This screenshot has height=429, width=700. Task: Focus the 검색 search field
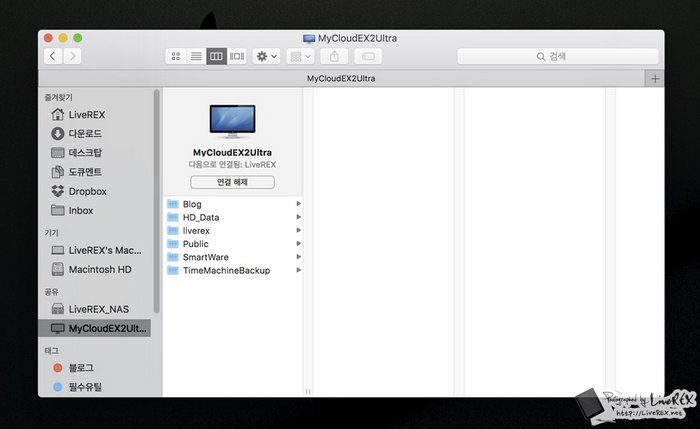558,56
